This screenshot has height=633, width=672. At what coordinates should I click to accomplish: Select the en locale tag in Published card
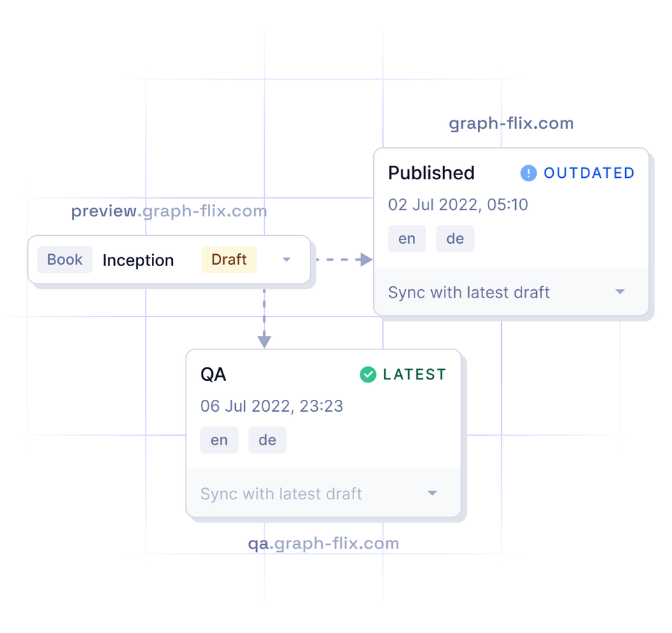click(407, 239)
